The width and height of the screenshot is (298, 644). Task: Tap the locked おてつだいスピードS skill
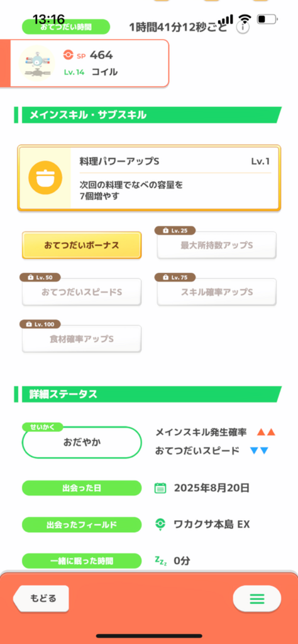[x=82, y=292]
